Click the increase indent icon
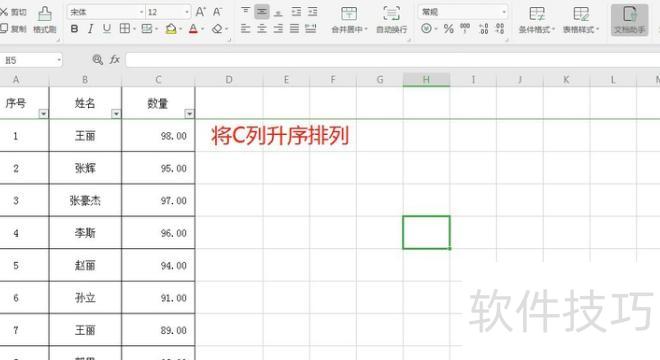The image size is (660, 360). (x=312, y=12)
